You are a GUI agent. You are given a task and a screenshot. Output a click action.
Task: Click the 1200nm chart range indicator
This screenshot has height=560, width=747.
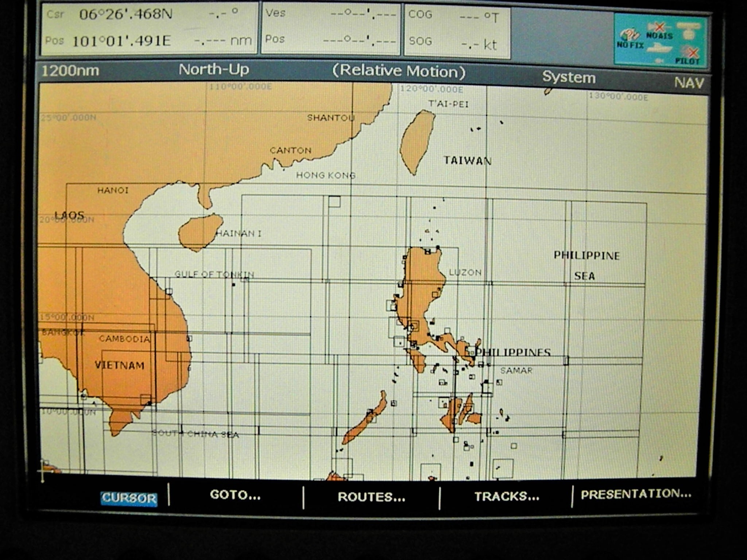[x=70, y=70]
